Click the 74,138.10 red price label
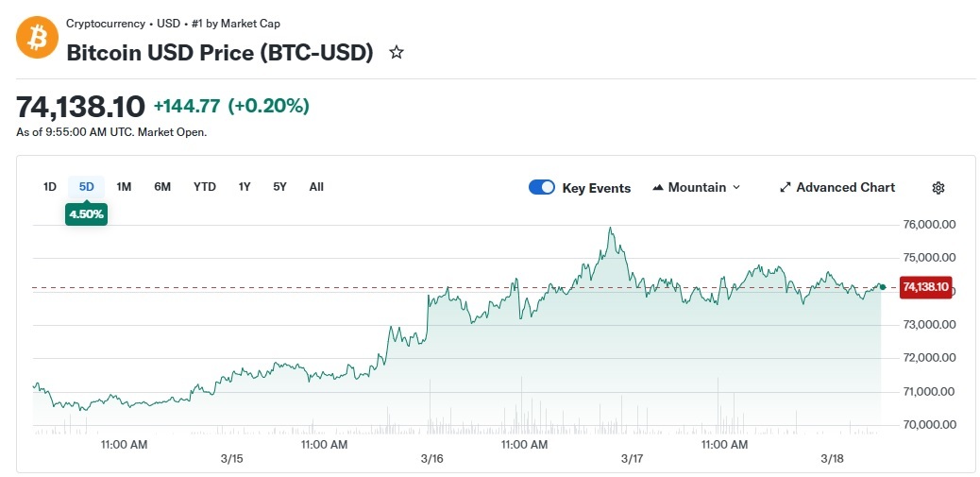 pyautogui.click(x=925, y=287)
